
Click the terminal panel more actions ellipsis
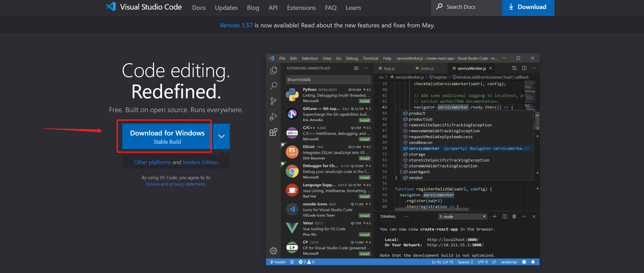(x=406, y=217)
